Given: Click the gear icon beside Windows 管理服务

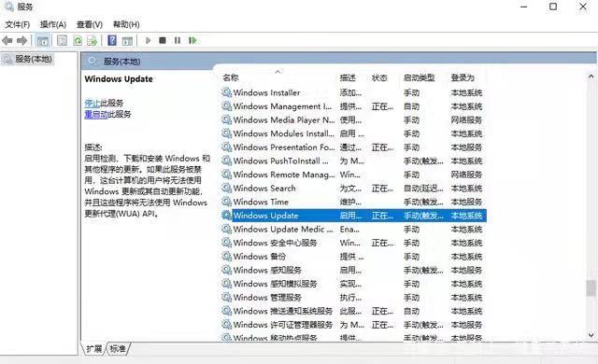Looking at the screenshot, I should (226, 298).
